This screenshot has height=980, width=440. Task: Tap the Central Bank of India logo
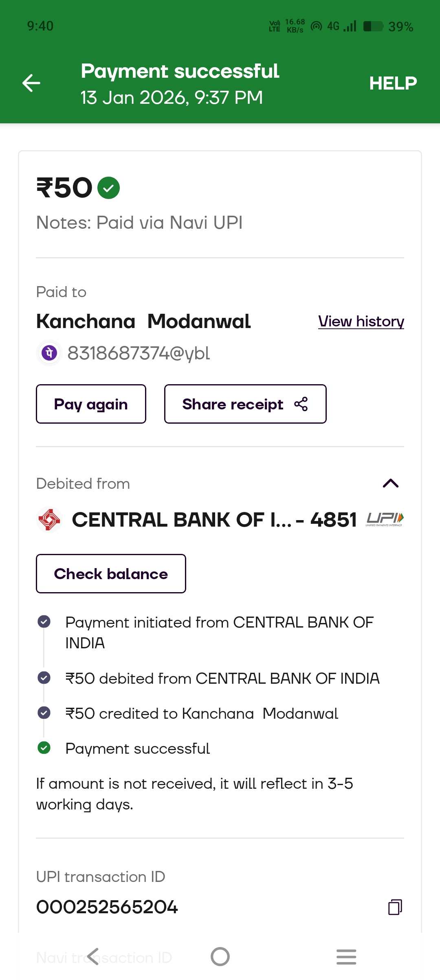[49, 520]
